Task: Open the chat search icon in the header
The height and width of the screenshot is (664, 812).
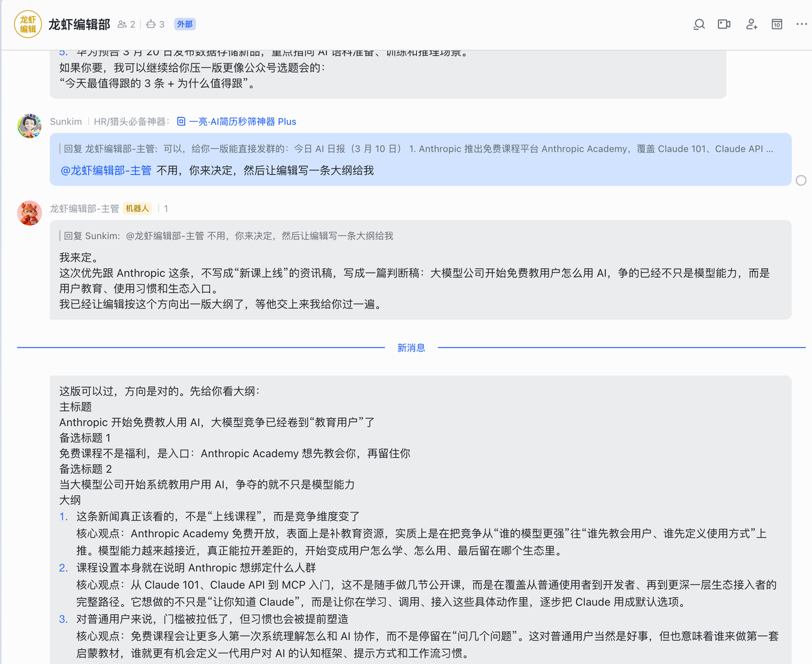Action: click(699, 24)
